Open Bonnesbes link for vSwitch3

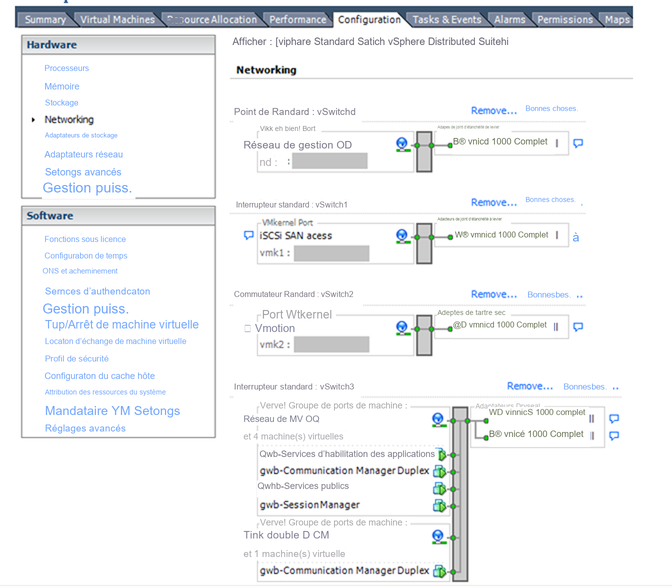point(585,387)
